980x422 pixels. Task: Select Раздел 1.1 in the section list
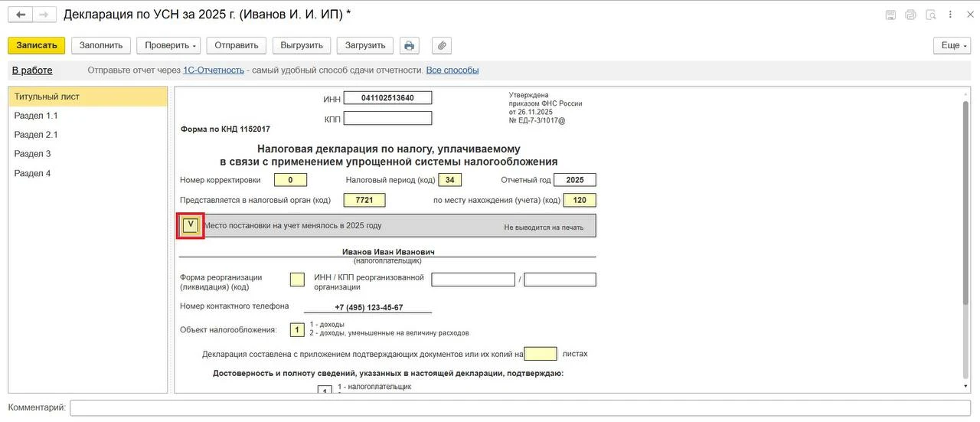(x=88, y=116)
